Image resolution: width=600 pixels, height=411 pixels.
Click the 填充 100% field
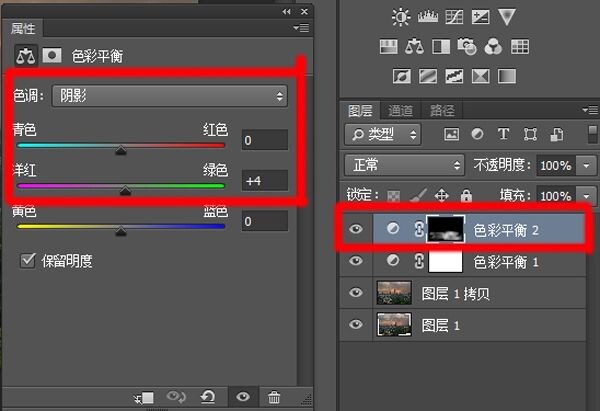pyautogui.click(x=557, y=196)
